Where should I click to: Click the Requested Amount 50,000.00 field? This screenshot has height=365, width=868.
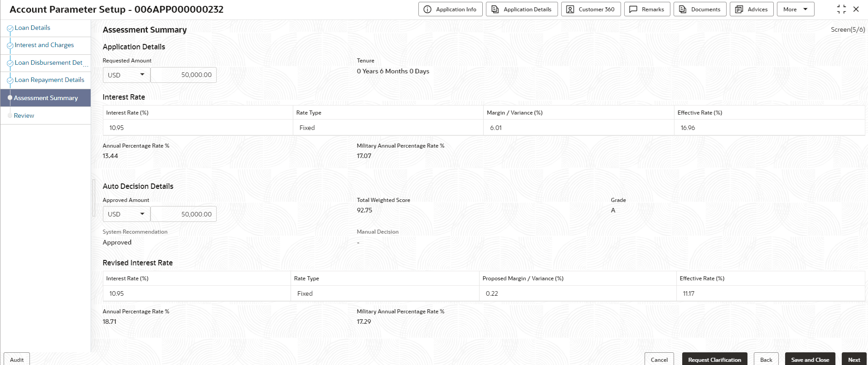[x=184, y=75]
